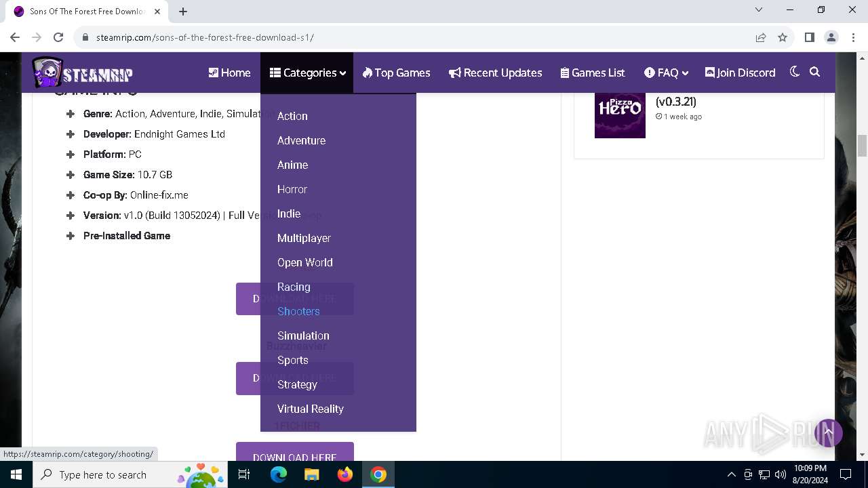Select Shooters category
The height and width of the screenshot is (488, 868).
point(298,311)
